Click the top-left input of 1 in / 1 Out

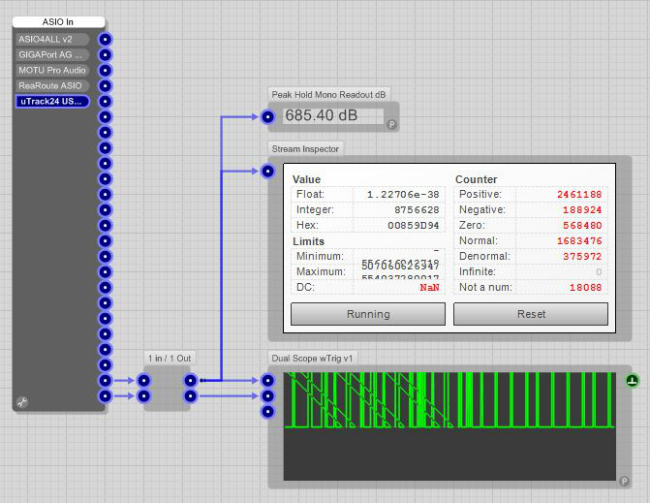(x=143, y=381)
